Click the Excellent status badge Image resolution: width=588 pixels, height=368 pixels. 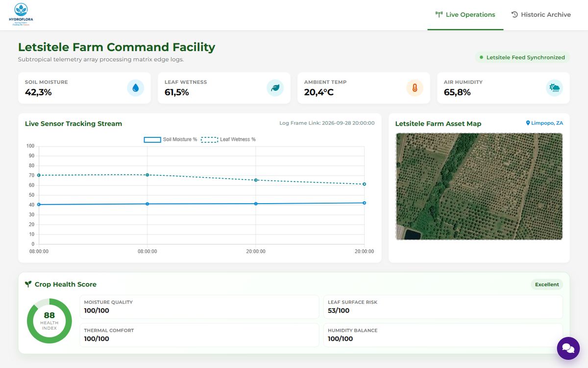click(x=547, y=285)
